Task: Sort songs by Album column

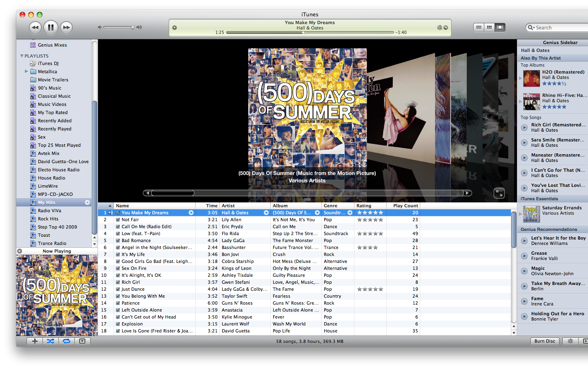Action: [x=296, y=206]
